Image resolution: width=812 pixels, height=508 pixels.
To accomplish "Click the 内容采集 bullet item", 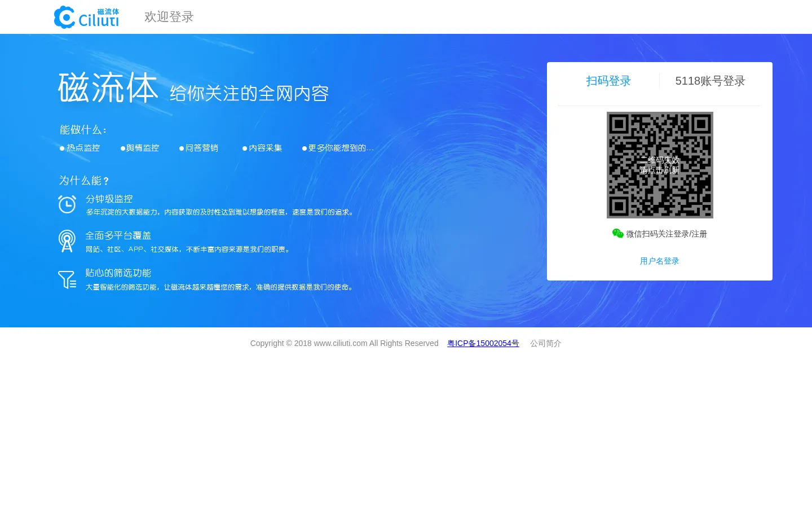I will click(x=262, y=148).
